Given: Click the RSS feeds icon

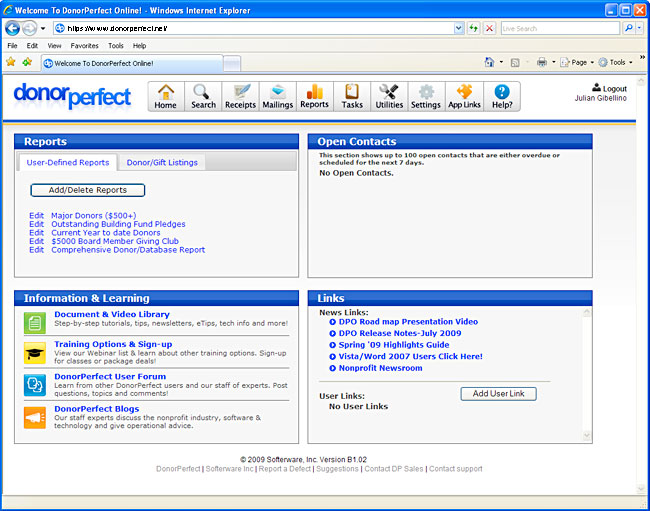Looking at the screenshot, I should coord(515,63).
